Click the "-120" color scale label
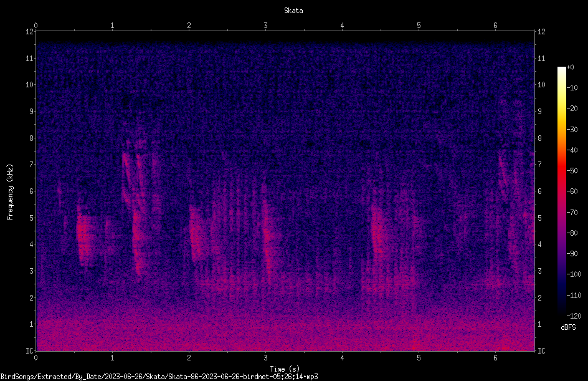Image resolution: width=588 pixels, height=381 pixels. pyautogui.click(x=574, y=316)
